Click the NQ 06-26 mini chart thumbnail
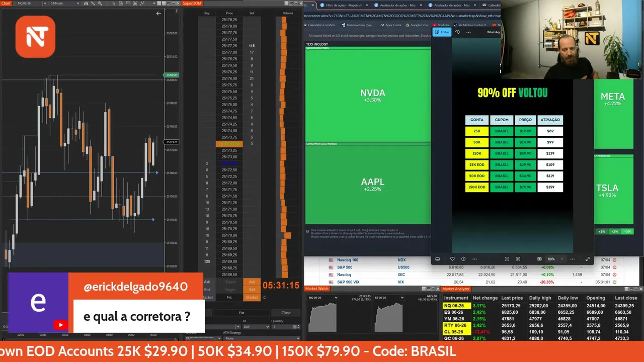Image resolution: width=644 pixels, height=362 pixels. point(323,317)
